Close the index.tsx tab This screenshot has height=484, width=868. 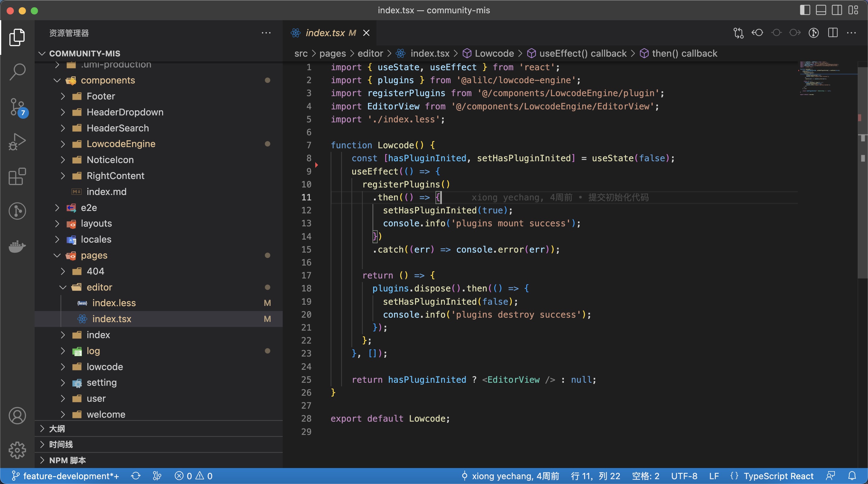366,33
